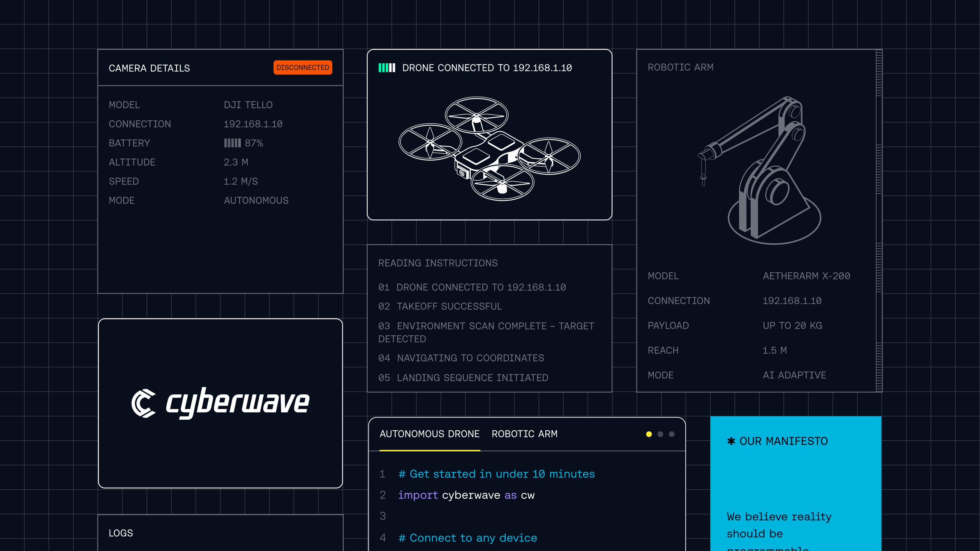This screenshot has height=551, width=980.
Task: Collapse the CAMERA DETAILS panel
Action: point(149,68)
